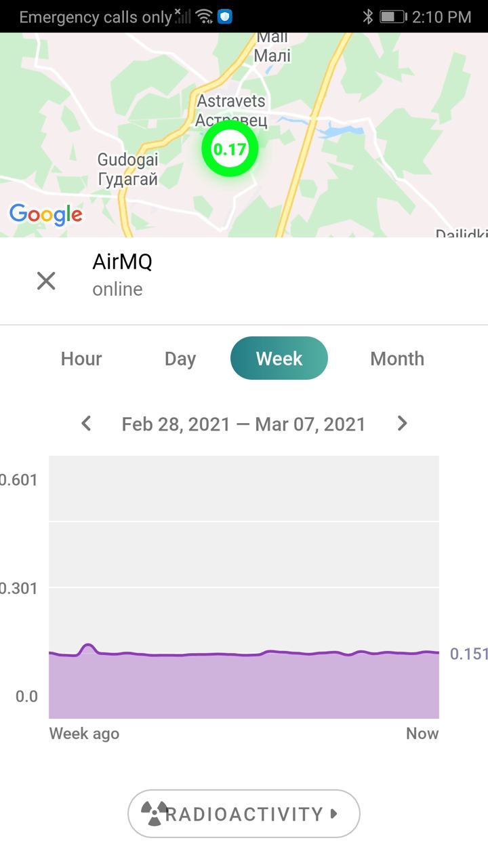Viewport: 488px width, 868px height.
Task: Tap the Mali label on map
Action: pyautogui.click(x=272, y=46)
